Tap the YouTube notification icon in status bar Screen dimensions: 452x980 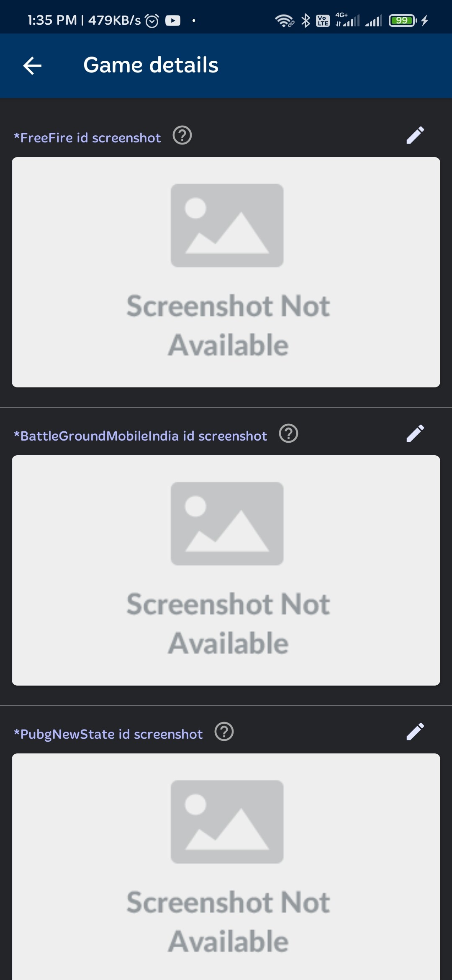(x=173, y=20)
